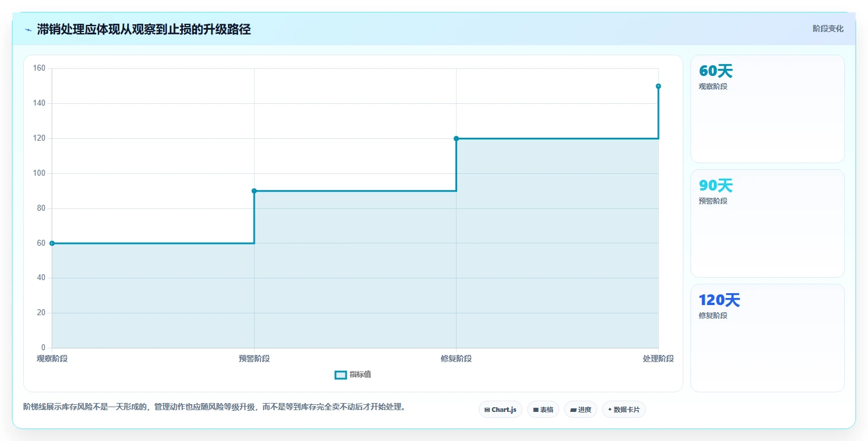
Task: Click the 指标值 legend label
Action: (360, 375)
